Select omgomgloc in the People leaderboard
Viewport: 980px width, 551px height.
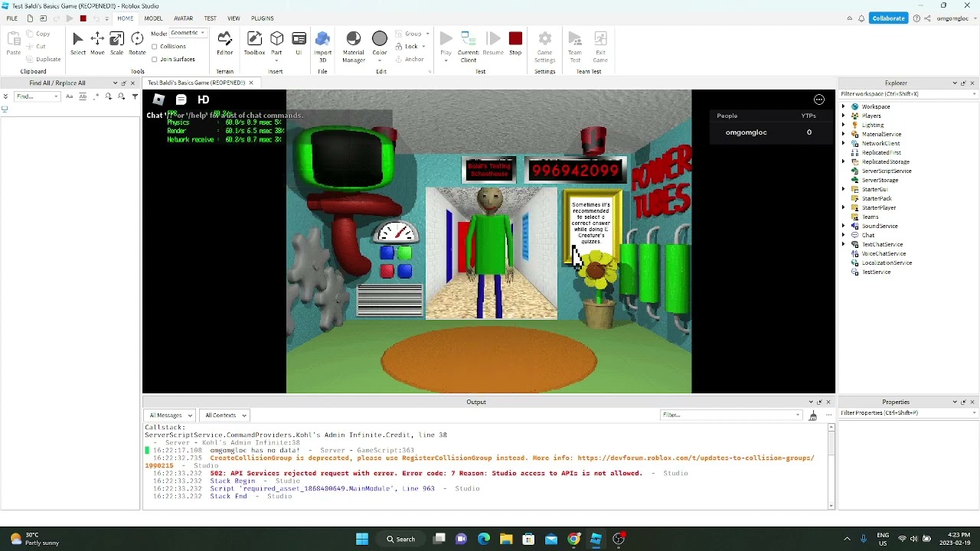click(x=746, y=132)
